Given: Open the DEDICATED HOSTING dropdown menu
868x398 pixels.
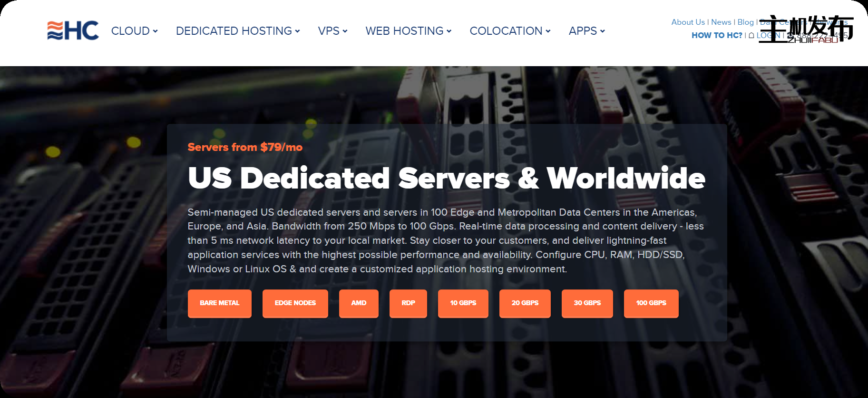Looking at the screenshot, I should coord(238,31).
